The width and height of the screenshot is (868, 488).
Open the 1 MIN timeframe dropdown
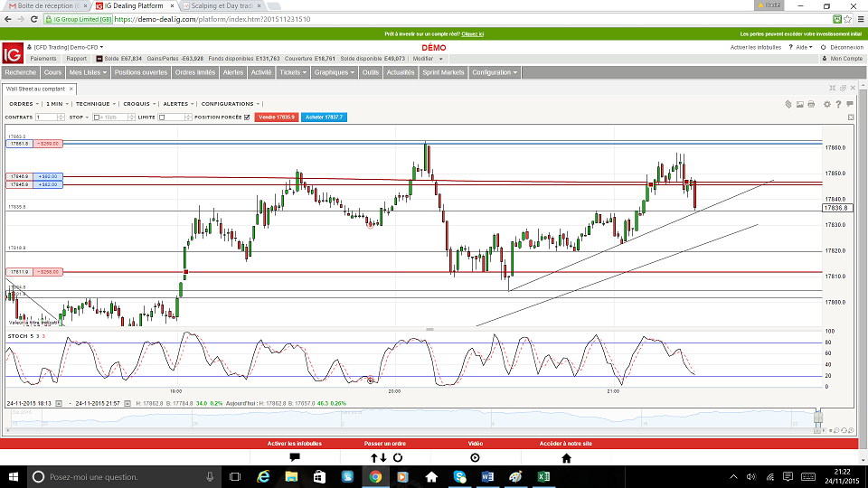[57, 104]
